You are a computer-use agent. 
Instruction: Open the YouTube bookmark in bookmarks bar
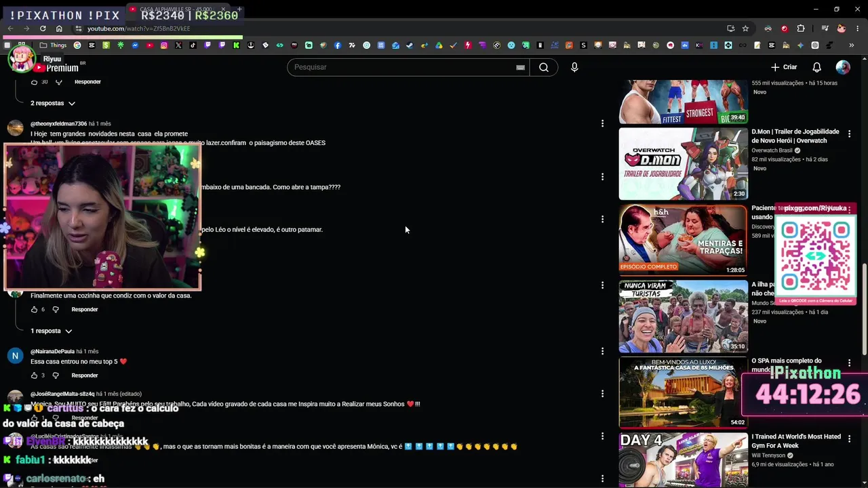click(149, 45)
